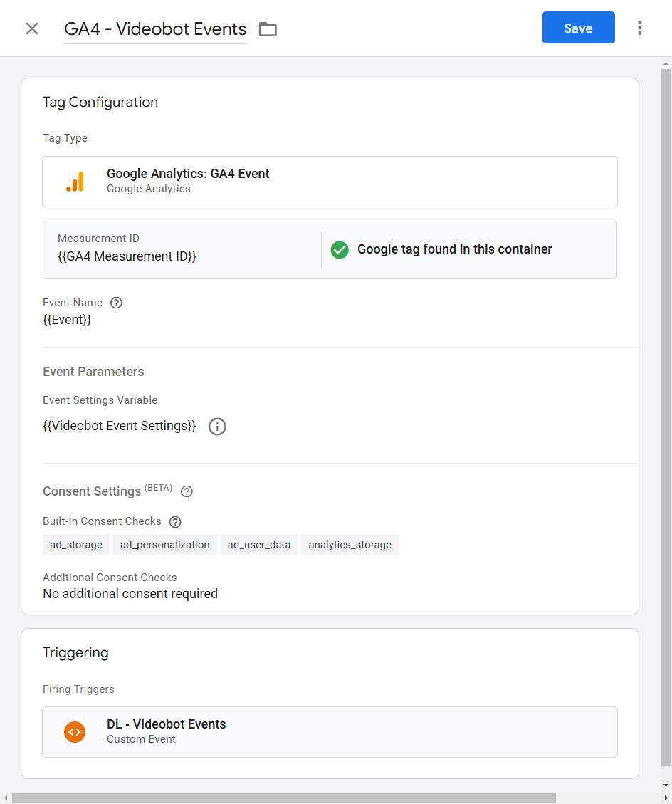Click the {{GA4 Measurement ID}} field
This screenshot has width=672, height=804.
[127, 256]
